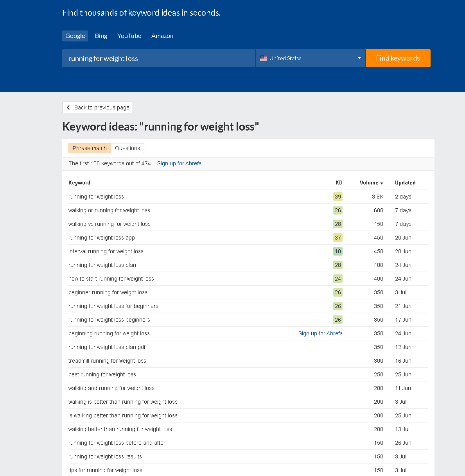Open the country dropdown arrow
The height and width of the screenshot is (476, 465).
[x=359, y=58]
